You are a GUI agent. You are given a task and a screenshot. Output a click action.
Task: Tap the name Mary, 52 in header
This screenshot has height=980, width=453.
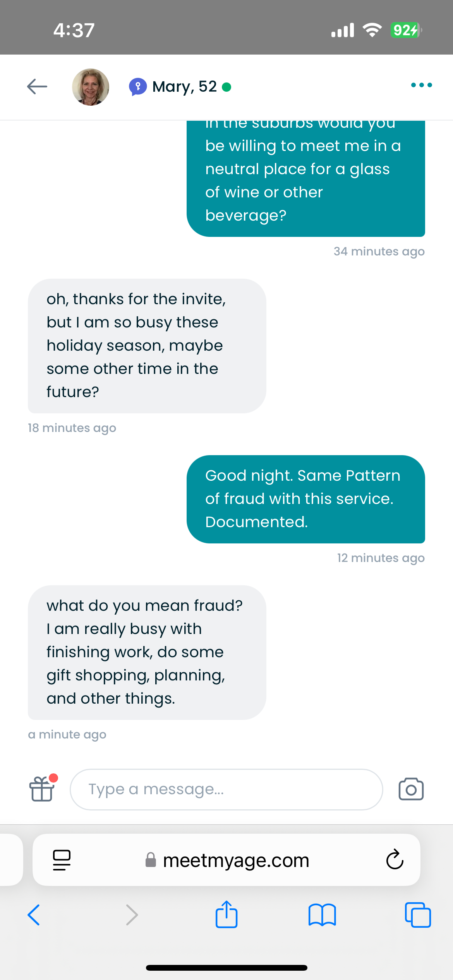(185, 87)
